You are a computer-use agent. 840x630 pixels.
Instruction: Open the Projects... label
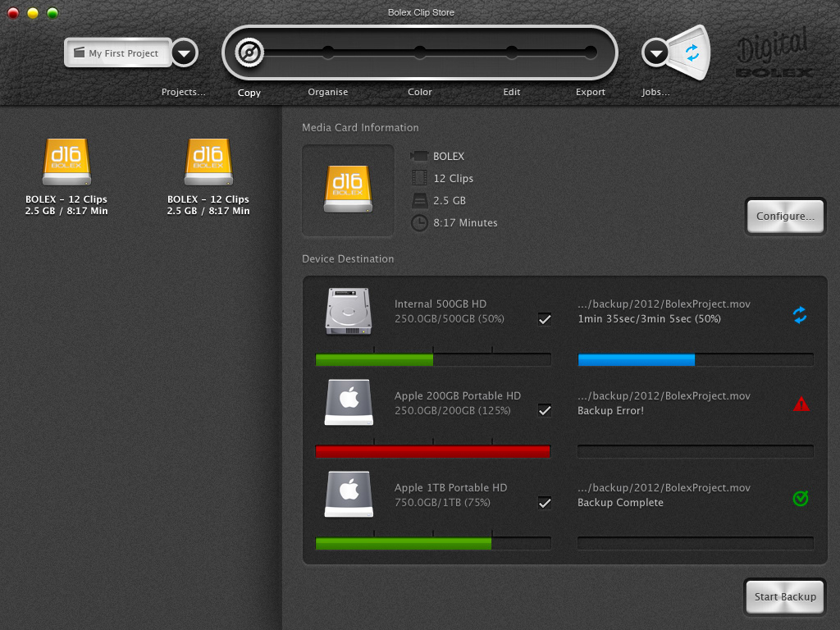pos(183,92)
